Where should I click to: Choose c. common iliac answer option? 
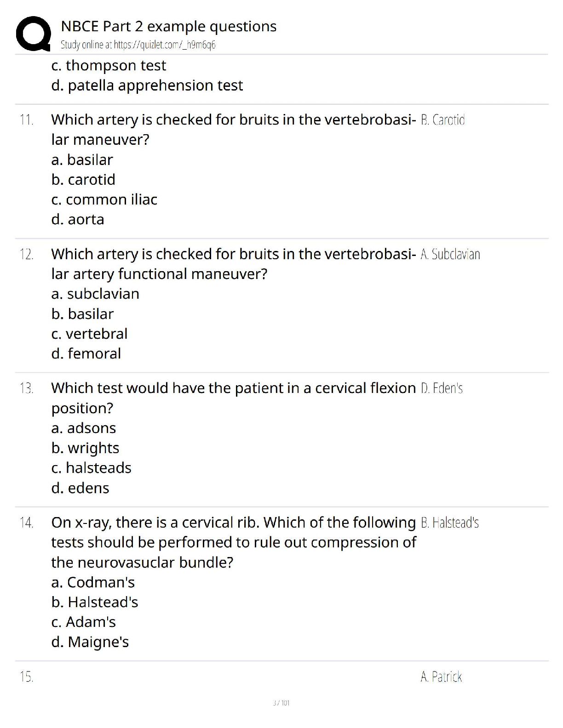(104, 199)
